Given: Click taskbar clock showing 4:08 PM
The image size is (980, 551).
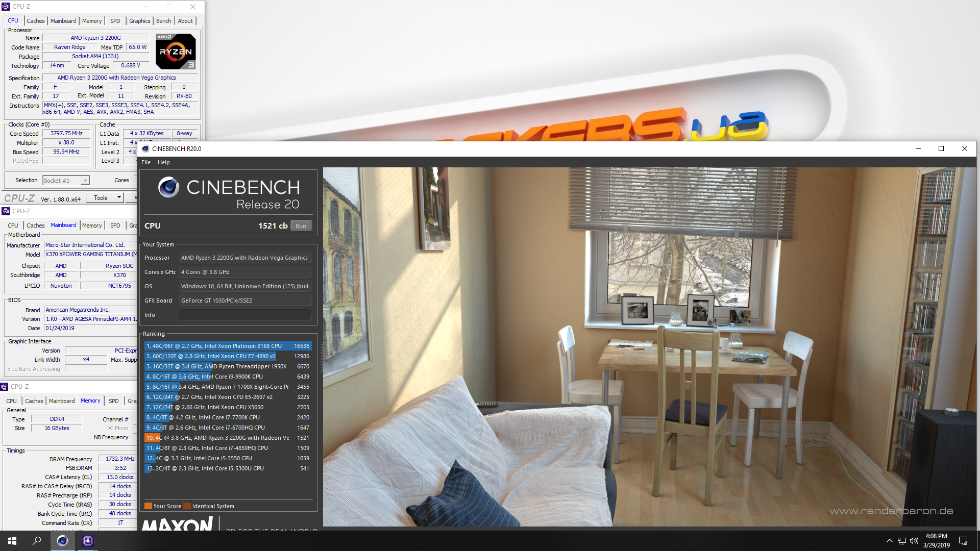Looking at the screenshot, I should [x=936, y=541].
